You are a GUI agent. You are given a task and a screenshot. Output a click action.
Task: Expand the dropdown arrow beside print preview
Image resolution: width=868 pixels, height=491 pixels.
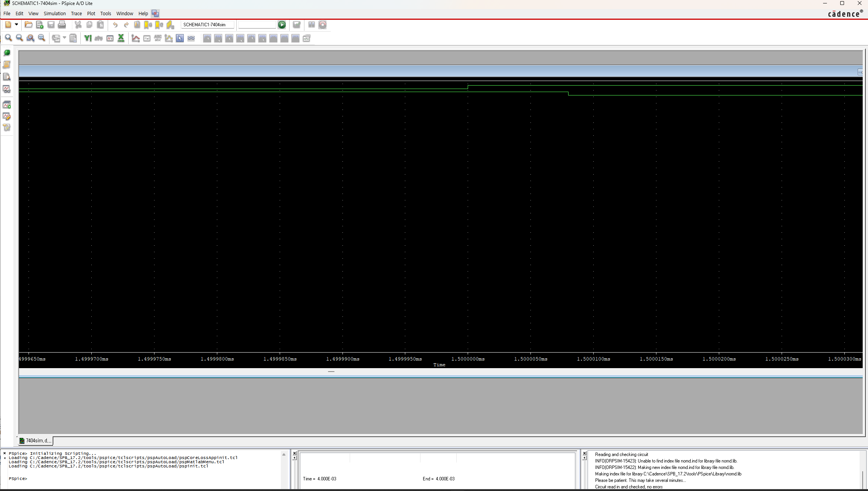click(x=64, y=38)
